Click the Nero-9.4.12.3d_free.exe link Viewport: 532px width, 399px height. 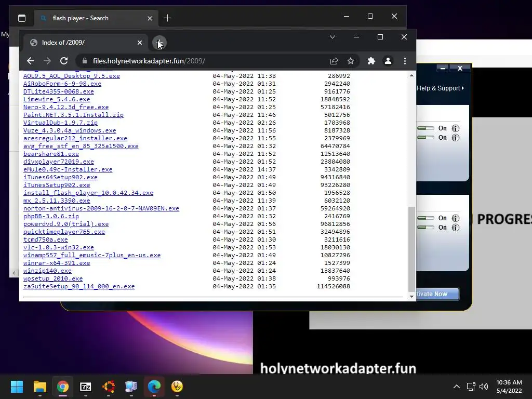[66, 107]
